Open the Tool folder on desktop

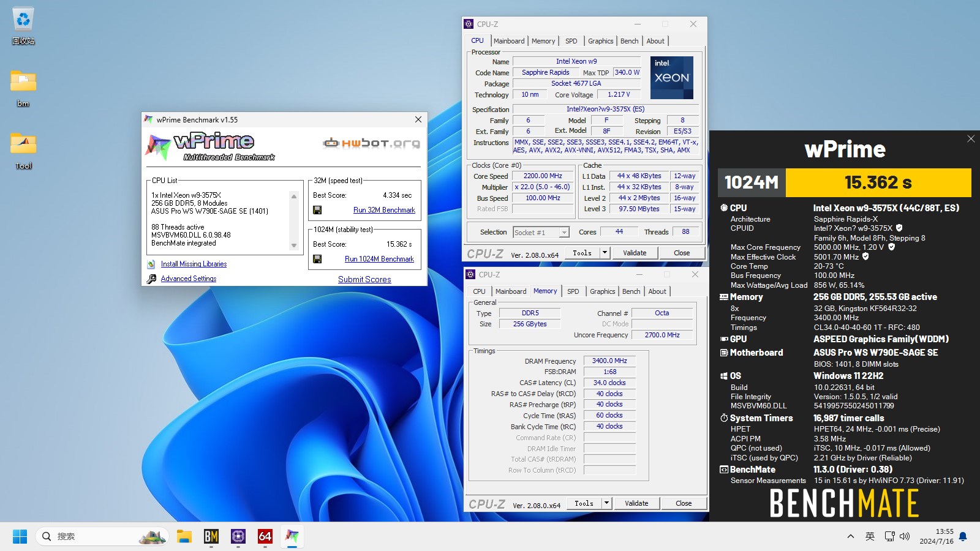coord(23,151)
